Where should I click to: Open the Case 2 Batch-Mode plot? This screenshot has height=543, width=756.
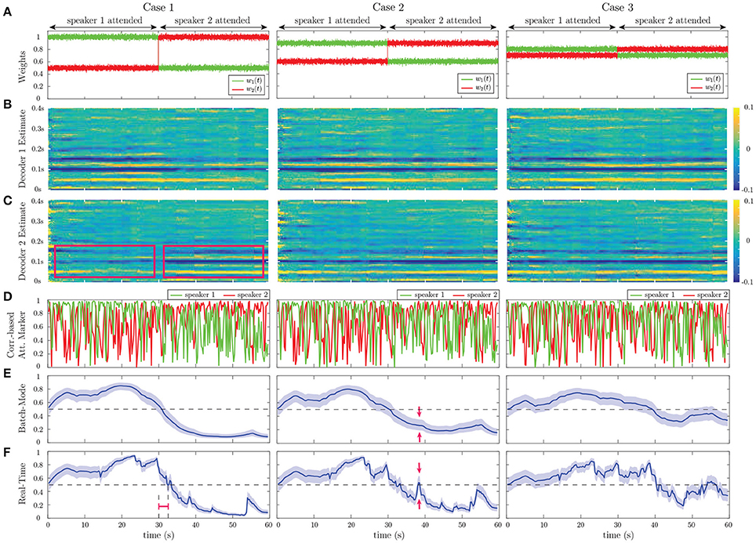click(x=387, y=408)
